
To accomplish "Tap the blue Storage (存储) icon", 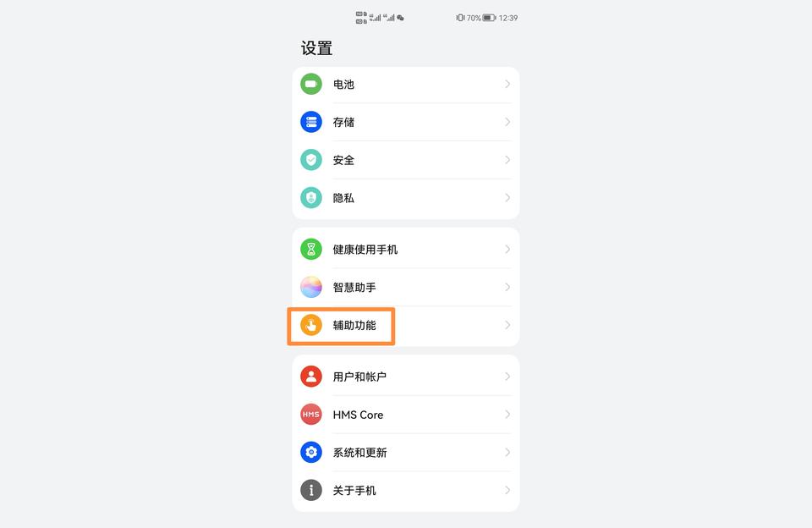I will [311, 122].
